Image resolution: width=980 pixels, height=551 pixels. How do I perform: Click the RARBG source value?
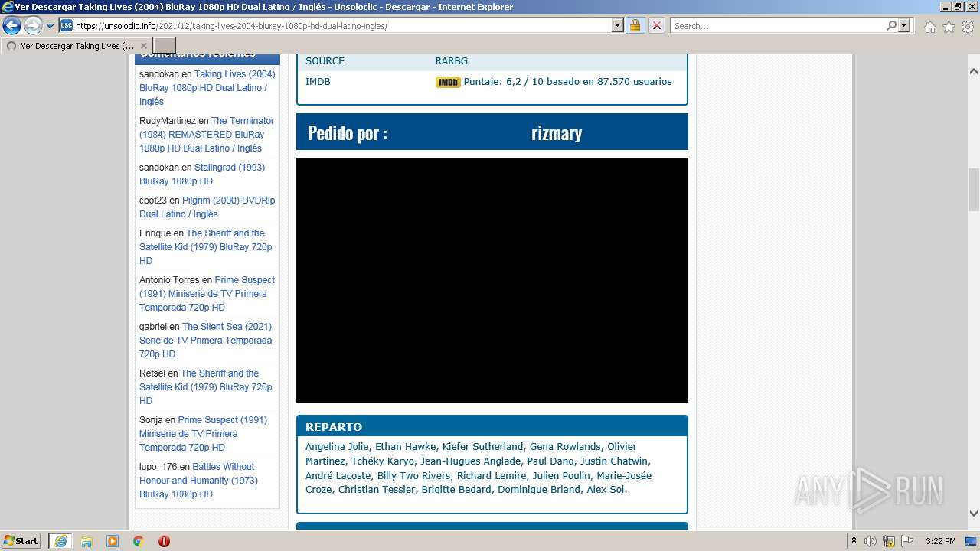coord(452,60)
